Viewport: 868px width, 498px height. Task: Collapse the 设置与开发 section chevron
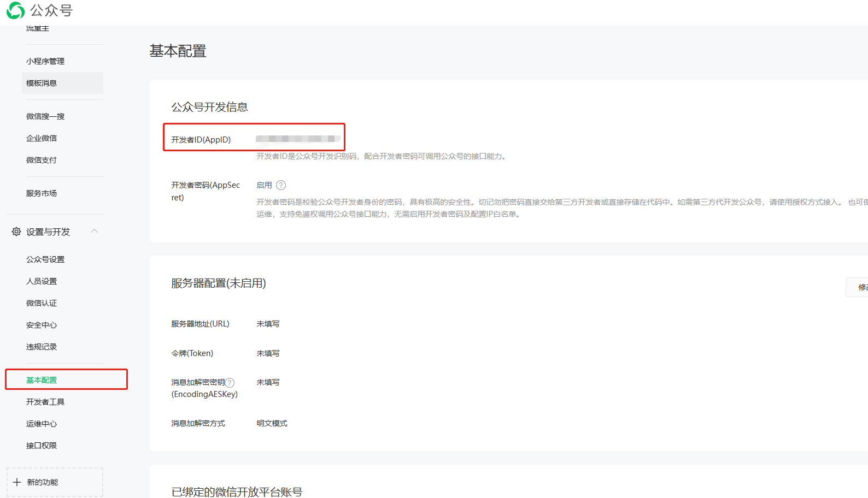pyautogui.click(x=95, y=232)
